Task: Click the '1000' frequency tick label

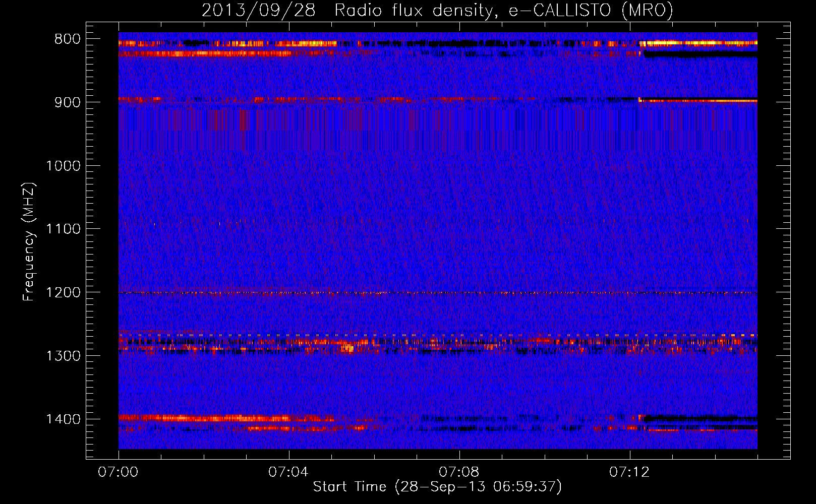Action: tap(64, 166)
